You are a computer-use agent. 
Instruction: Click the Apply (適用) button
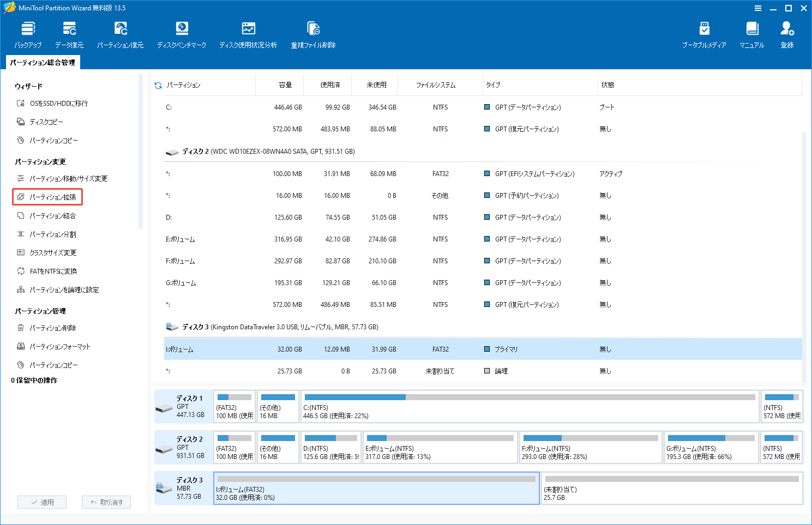(x=42, y=502)
